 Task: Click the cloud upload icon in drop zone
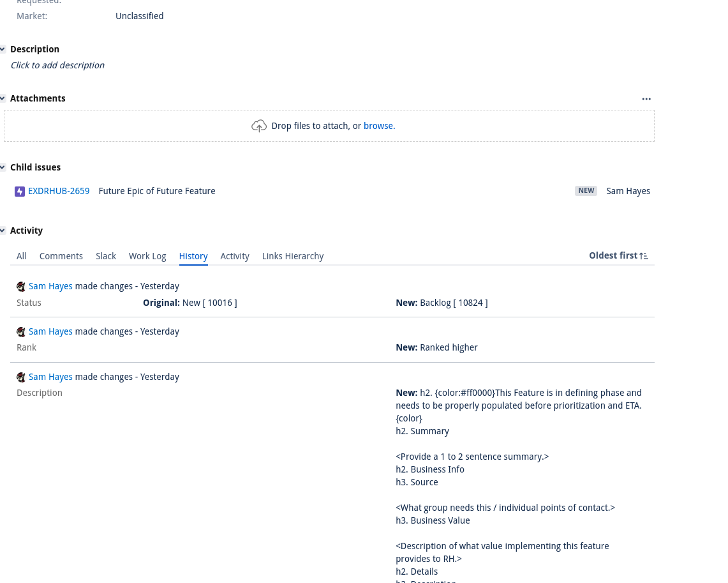tap(259, 126)
